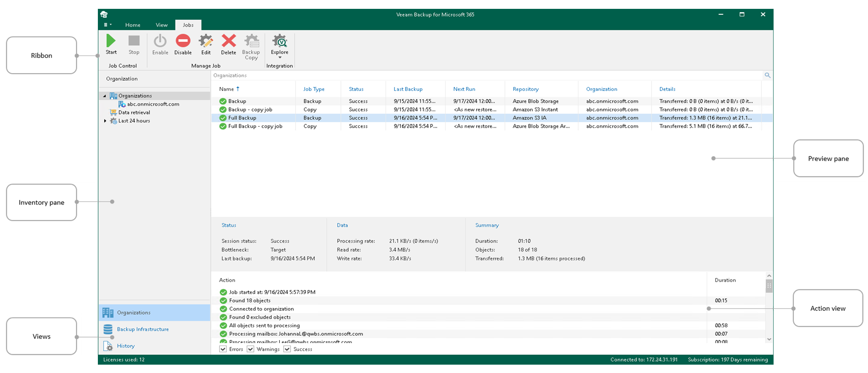Toggle the Errors filter checkbox
This screenshot has height=373, width=868.
point(223,349)
